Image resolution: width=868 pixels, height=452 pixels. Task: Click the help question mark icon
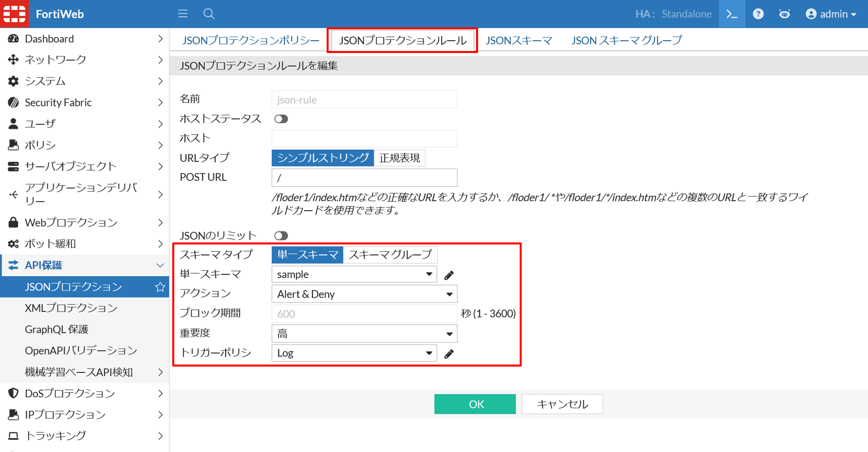click(758, 14)
